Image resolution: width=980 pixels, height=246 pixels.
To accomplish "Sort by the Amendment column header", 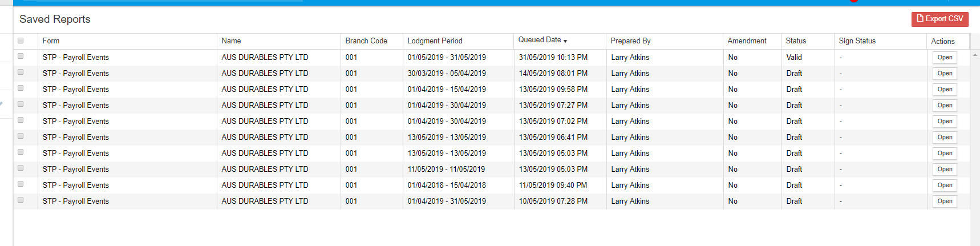I will click(747, 41).
